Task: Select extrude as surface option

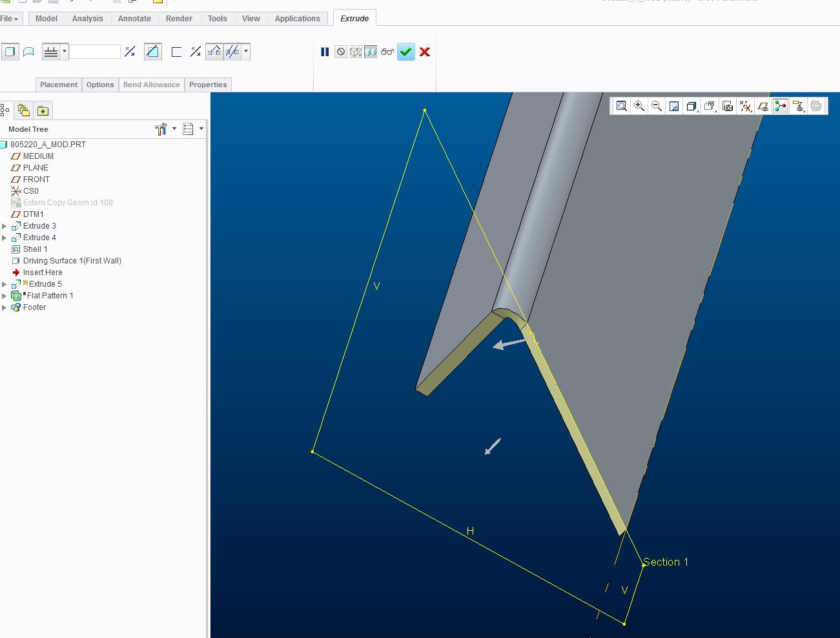Action: tap(28, 52)
